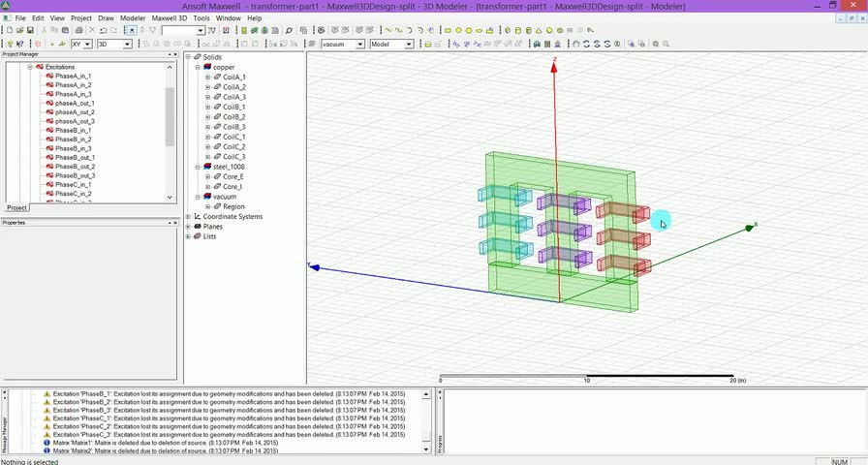Expand the CoilA_1 node
Screen dimensions: 868x465
pos(207,77)
